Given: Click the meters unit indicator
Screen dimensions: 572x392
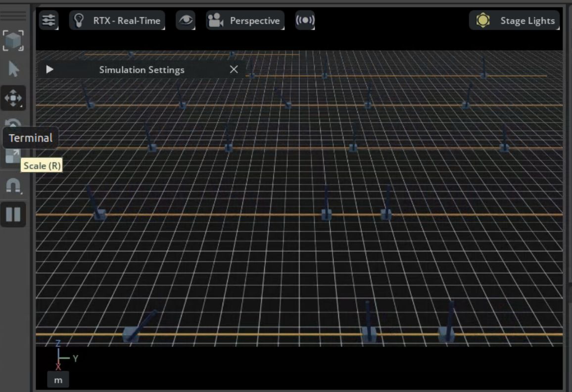Looking at the screenshot, I should point(58,380).
